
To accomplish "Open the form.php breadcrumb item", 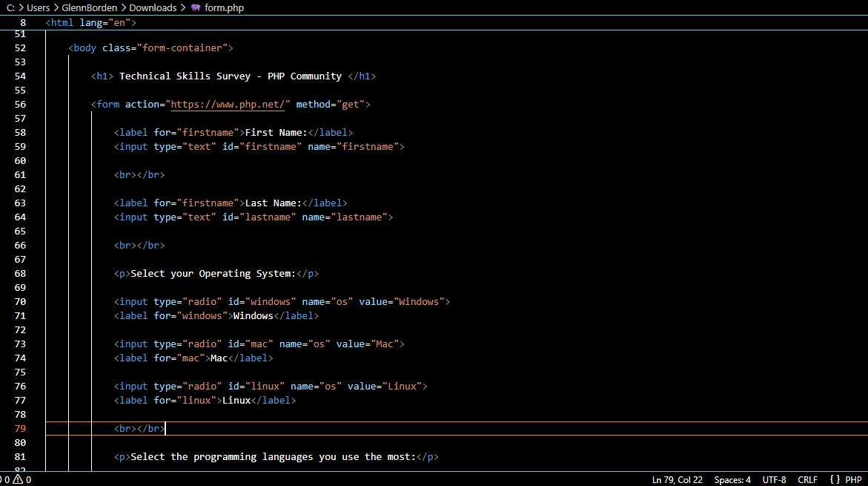I will click(x=224, y=7).
